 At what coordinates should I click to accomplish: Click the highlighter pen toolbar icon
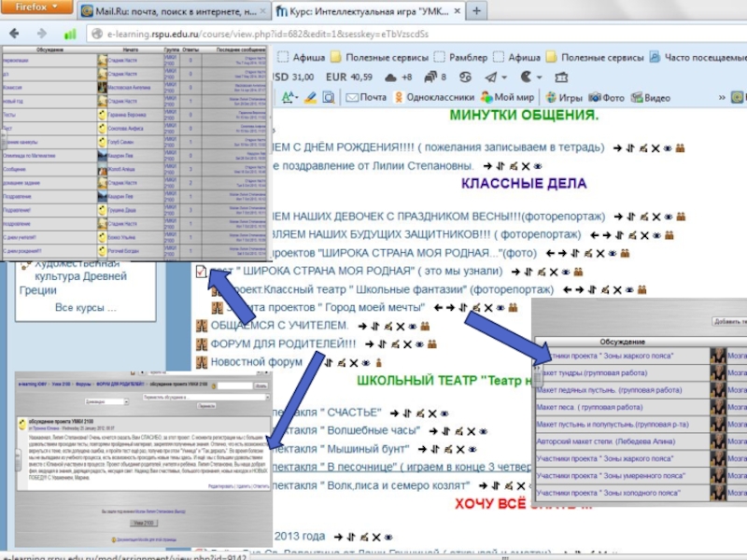coord(311,98)
